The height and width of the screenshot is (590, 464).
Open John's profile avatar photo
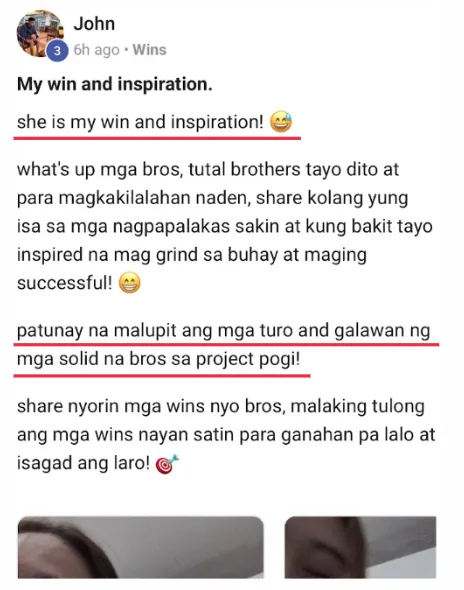coord(40,33)
